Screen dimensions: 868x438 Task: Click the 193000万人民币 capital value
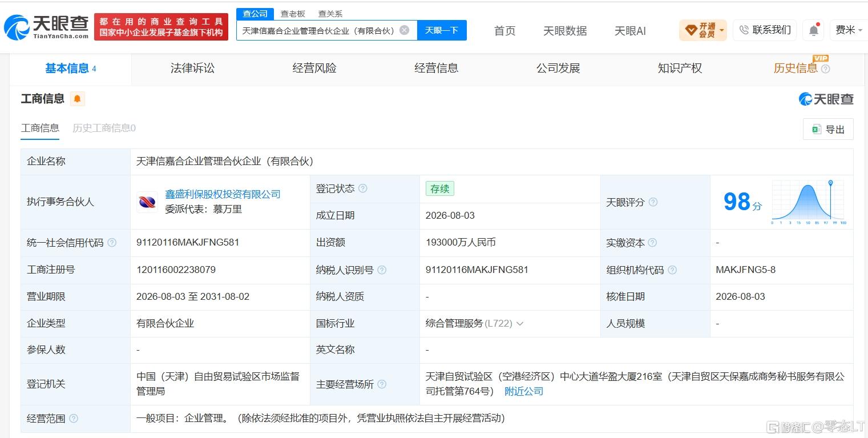pos(461,243)
